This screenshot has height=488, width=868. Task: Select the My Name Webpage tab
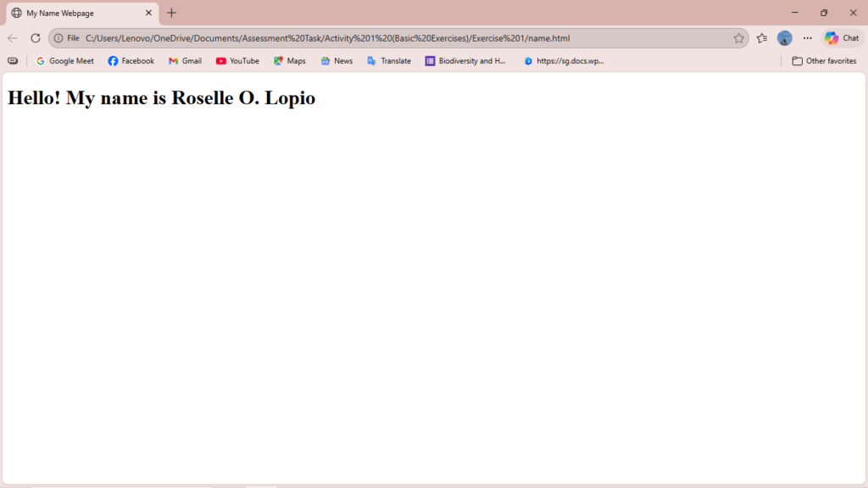(x=76, y=13)
